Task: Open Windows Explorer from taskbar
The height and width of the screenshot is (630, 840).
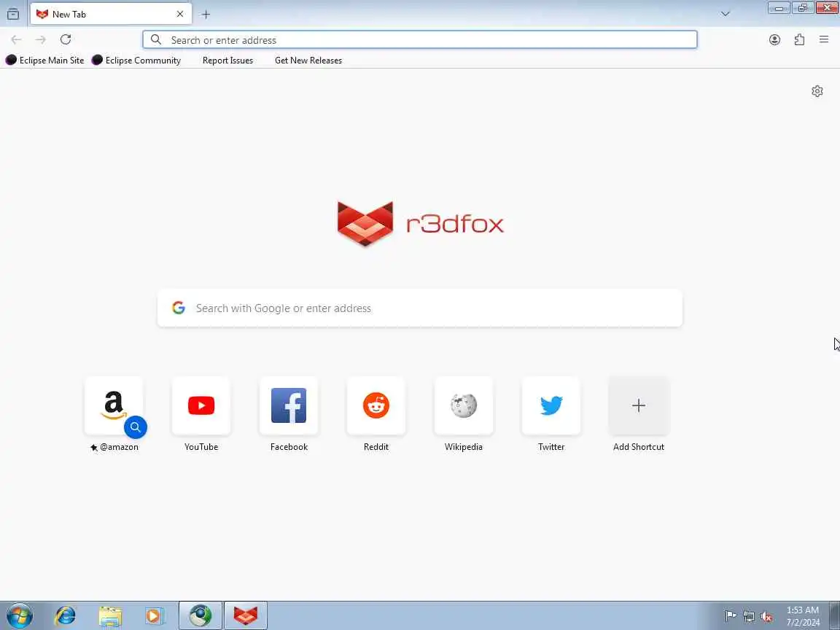Action: (x=110, y=616)
